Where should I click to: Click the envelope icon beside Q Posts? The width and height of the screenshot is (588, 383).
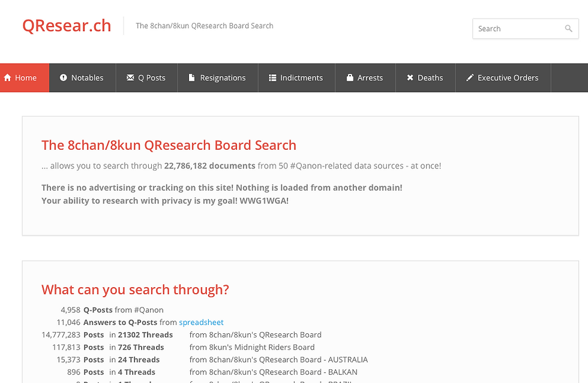click(130, 77)
